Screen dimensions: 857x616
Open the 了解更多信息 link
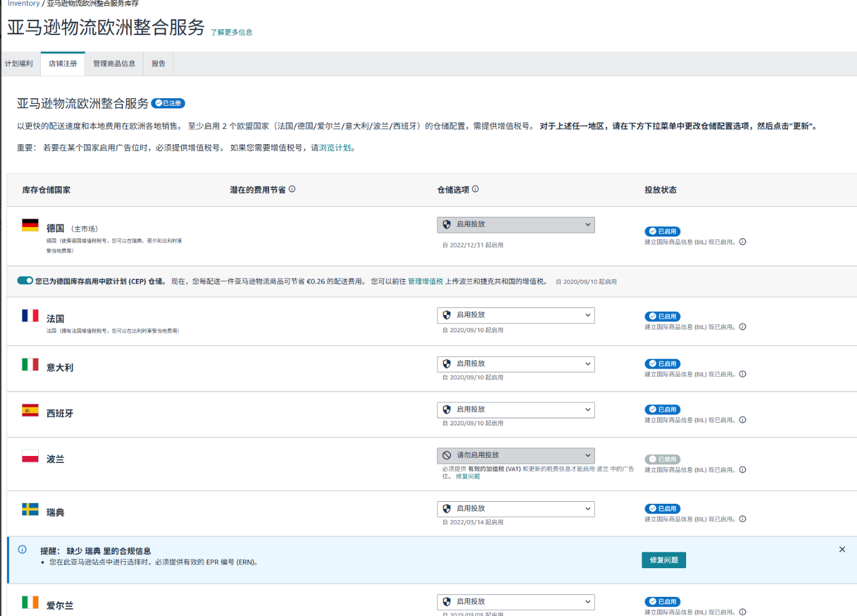231,33
